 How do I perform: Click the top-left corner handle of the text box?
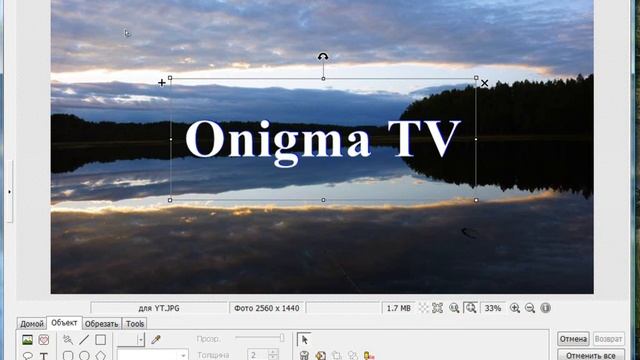(170, 78)
